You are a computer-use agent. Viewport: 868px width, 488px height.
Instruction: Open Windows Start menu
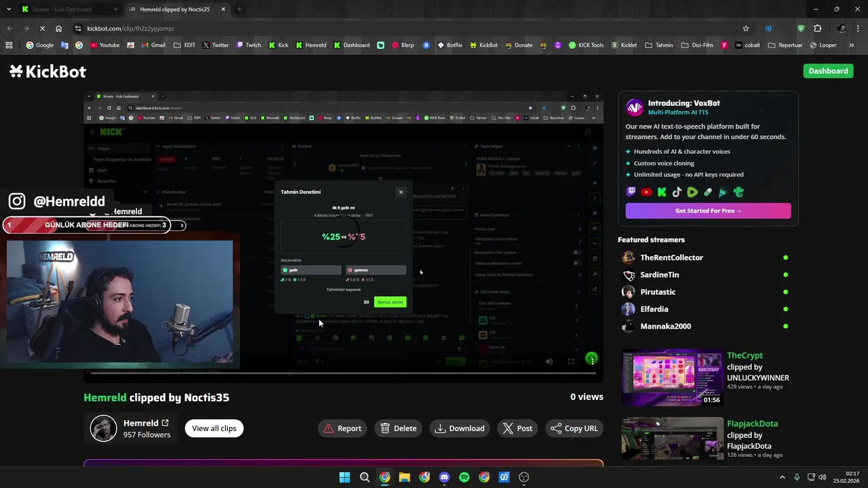coord(344,477)
